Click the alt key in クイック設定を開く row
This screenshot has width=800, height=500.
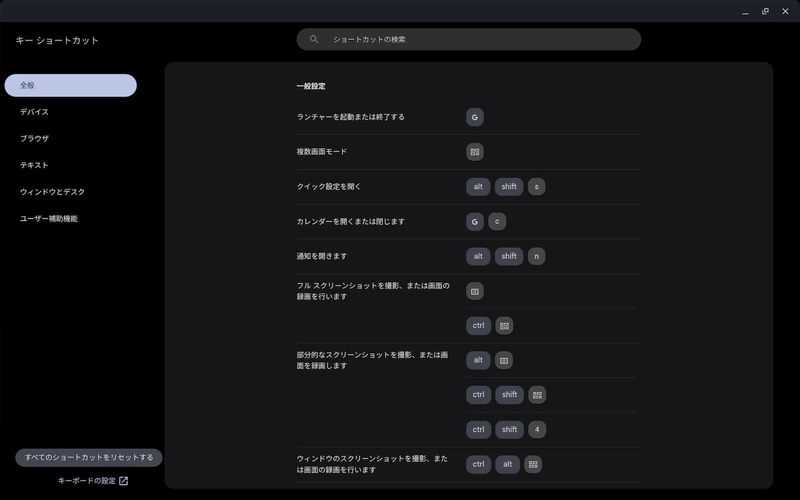pos(478,187)
